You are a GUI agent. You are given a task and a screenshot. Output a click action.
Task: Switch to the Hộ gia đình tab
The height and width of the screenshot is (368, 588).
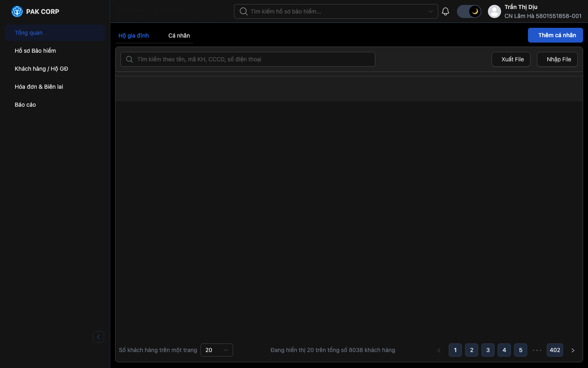[134, 36]
